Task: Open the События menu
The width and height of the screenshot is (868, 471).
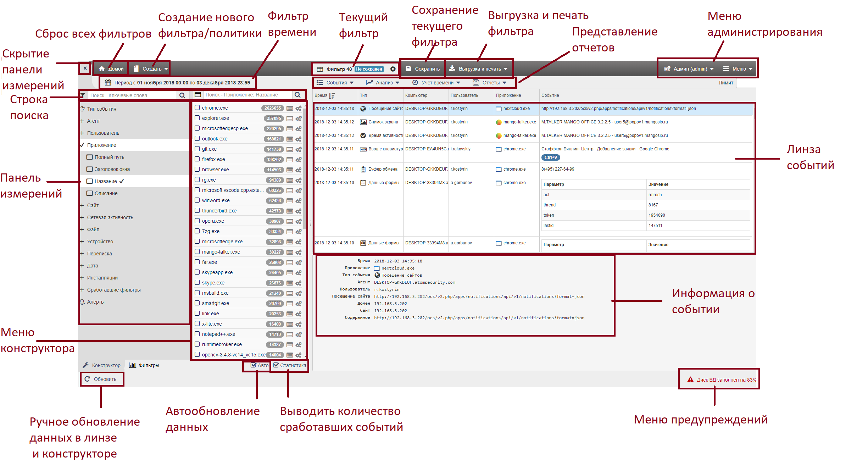Action: 335,83
